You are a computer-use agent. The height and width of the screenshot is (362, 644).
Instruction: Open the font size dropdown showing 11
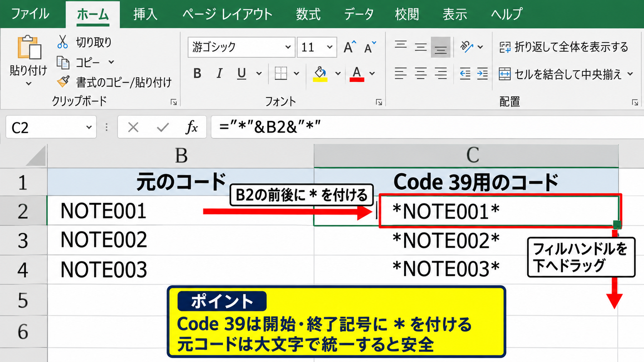pyautogui.click(x=330, y=47)
